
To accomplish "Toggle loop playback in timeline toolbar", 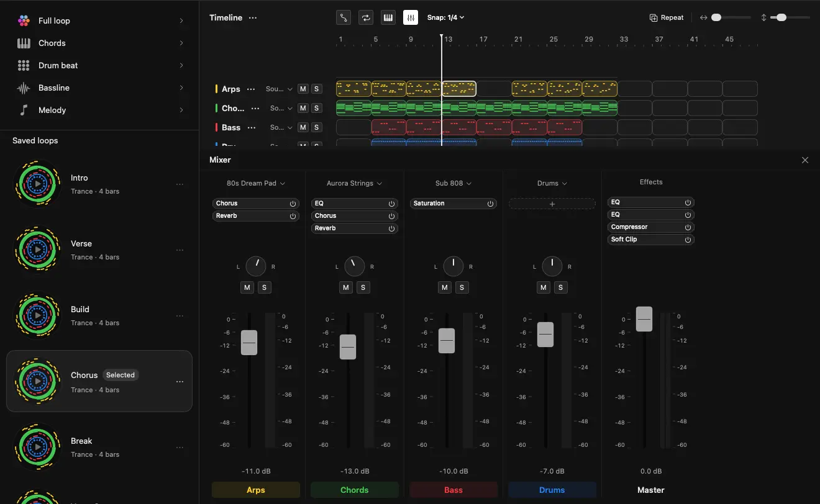I will tap(366, 17).
